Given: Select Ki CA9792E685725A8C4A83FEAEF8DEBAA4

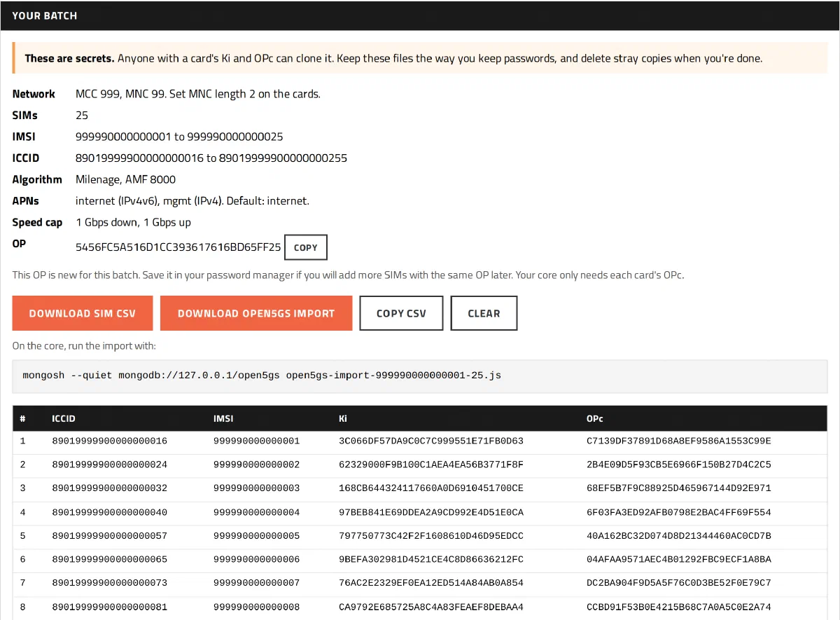Looking at the screenshot, I should click(431, 607).
